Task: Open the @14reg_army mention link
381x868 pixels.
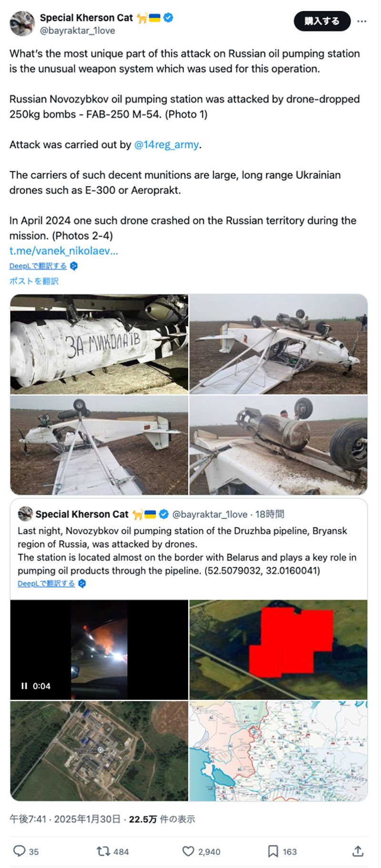Action: coord(166,145)
